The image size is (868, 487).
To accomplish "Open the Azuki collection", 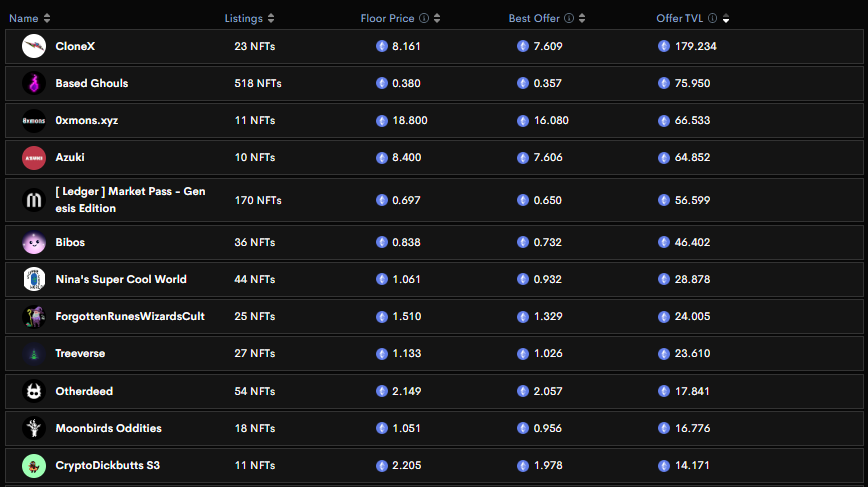I will 70,158.
